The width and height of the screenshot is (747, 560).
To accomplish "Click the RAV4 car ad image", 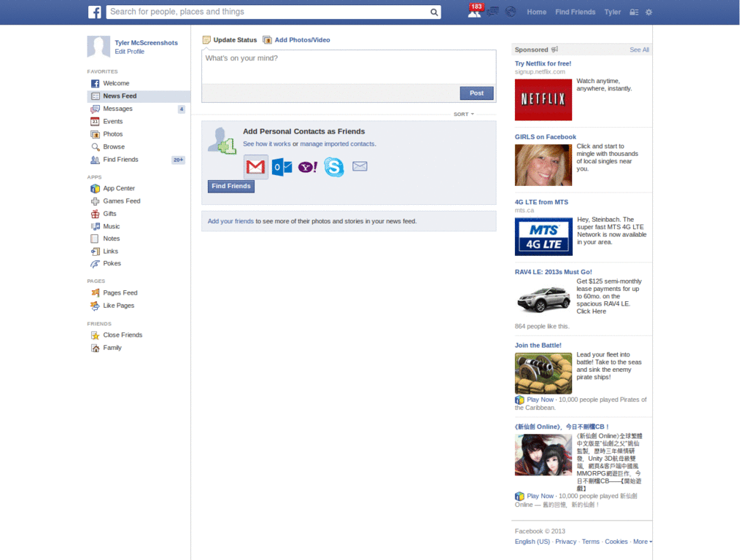I will click(543, 299).
